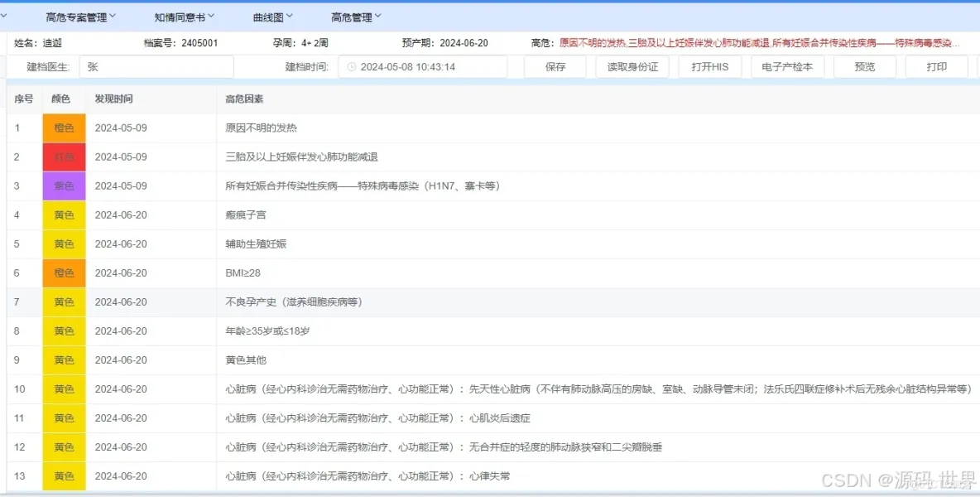
Task: Click the 瘢痕子宫 risk factor
Action: (246, 215)
